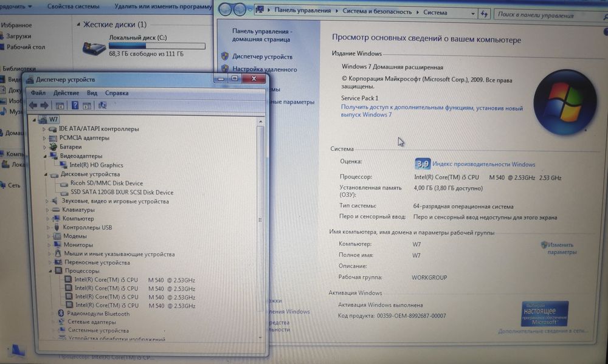Open the Действие menu
Viewport: 608px width, 364px height.
click(66, 93)
